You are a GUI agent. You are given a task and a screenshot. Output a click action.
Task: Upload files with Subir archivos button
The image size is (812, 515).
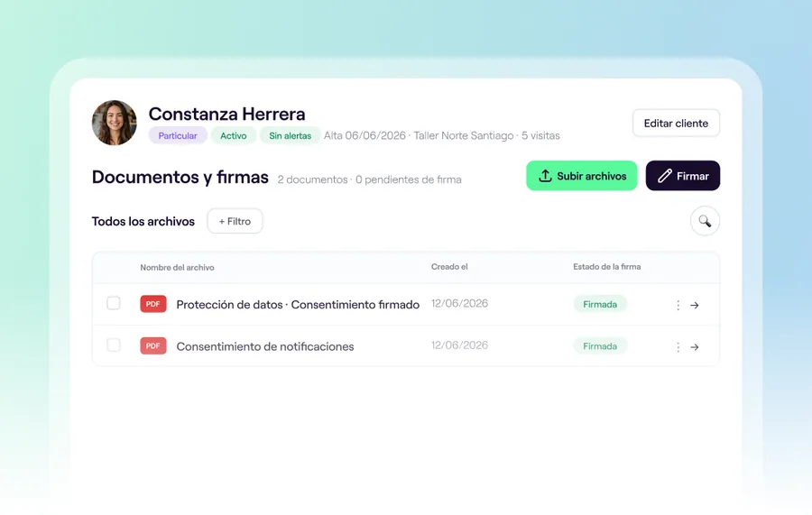pos(582,176)
